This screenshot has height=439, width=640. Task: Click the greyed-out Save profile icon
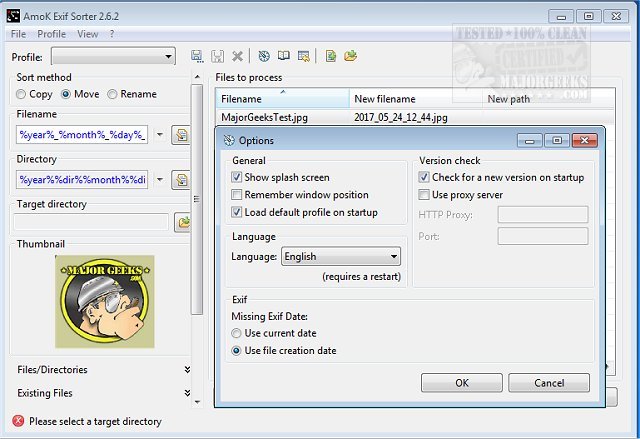(x=217, y=56)
